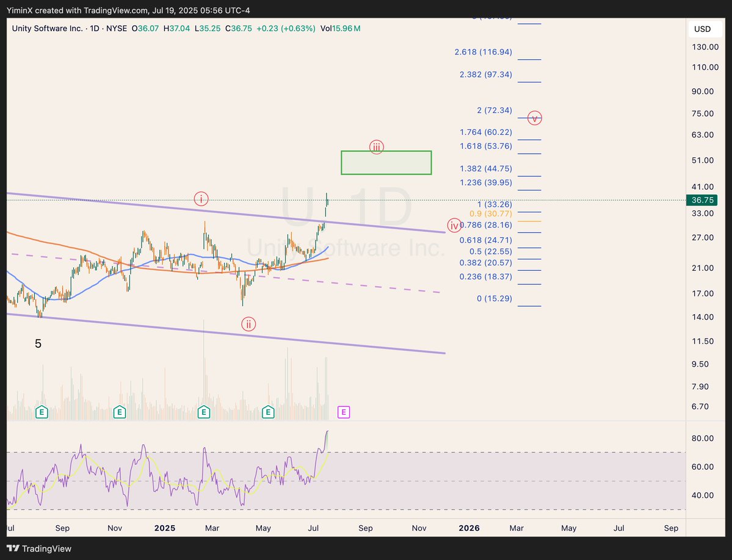The image size is (732, 560).
Task: Select the red circled wave ii label
Action: coord(248,324)
